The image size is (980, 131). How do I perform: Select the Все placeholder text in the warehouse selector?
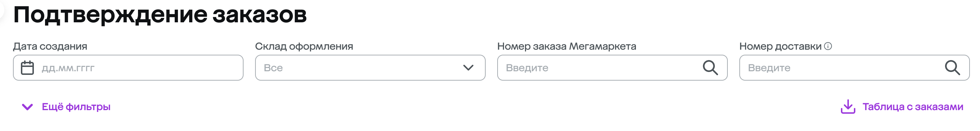(273, 68)
